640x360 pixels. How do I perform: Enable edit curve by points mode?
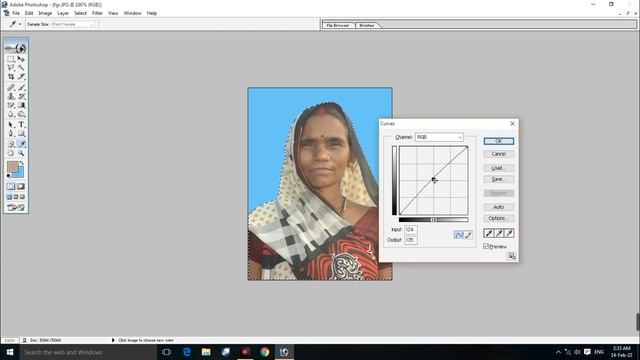click(x=459, y=235)
